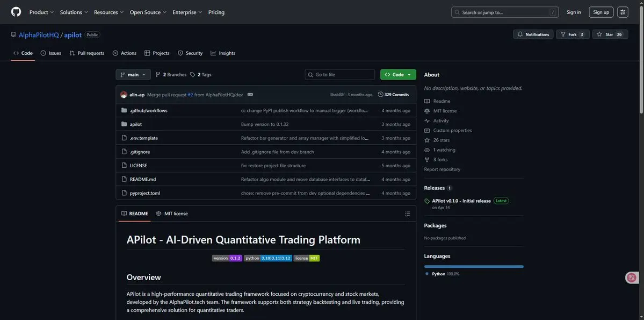Click the Sign up button
The width and height of the screenshot is (644, 320).
(600, 12)
